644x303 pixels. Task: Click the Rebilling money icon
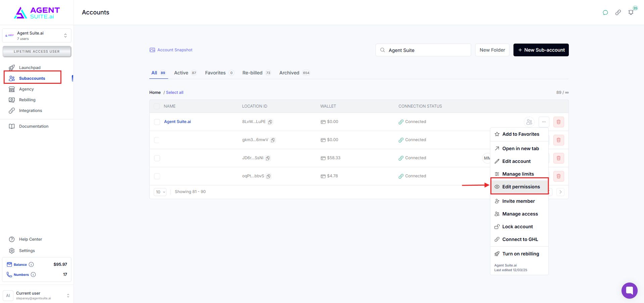tap(12, 100)
